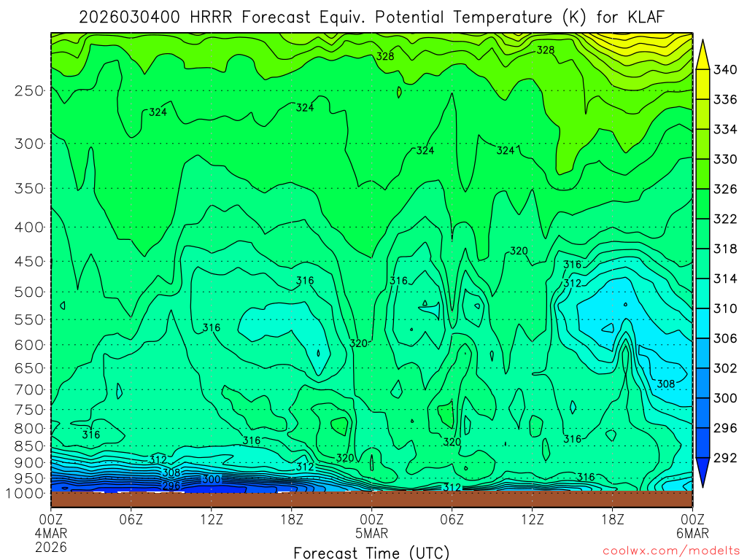The height and width of the screenshot is (560, 747).
Task: Click the 700 pressure level label
Action: [x=28, y=389]
